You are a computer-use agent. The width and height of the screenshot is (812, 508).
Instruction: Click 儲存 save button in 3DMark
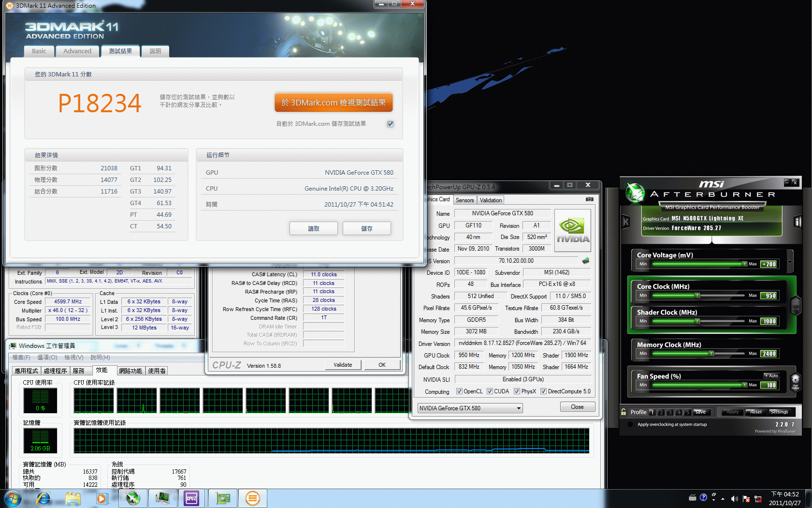tap(367, 228)
